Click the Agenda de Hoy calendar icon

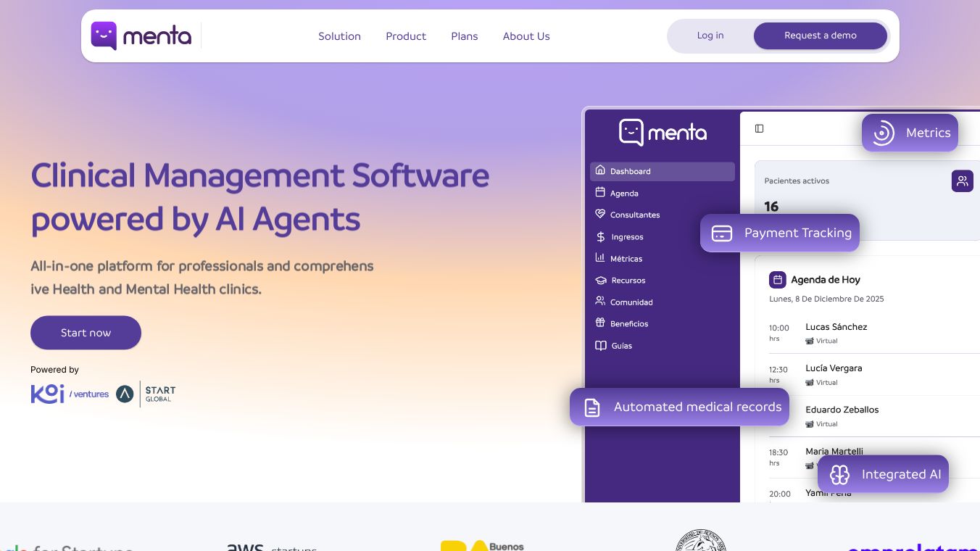click(777, 279)
